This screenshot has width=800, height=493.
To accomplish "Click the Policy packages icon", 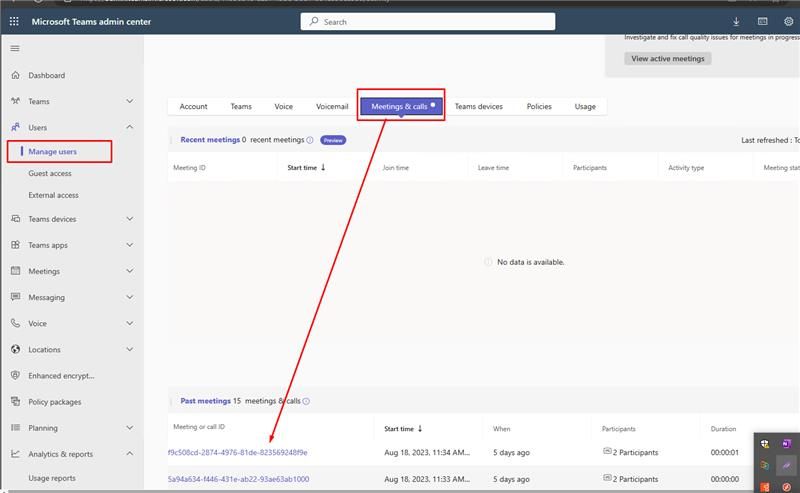I will coord(15,402).
